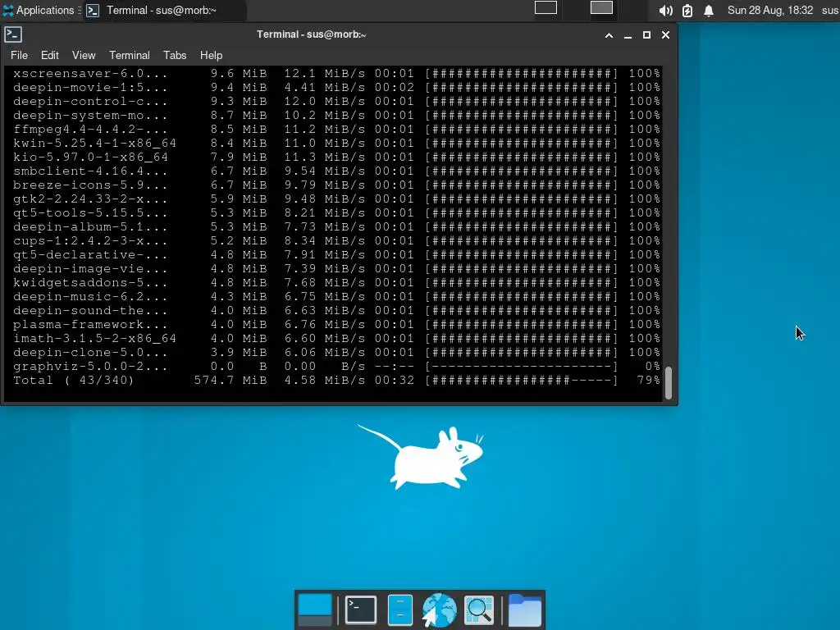Click the ffmpeg4.4-4.4.2-... package line
The image size is (840, 630).
336,129
